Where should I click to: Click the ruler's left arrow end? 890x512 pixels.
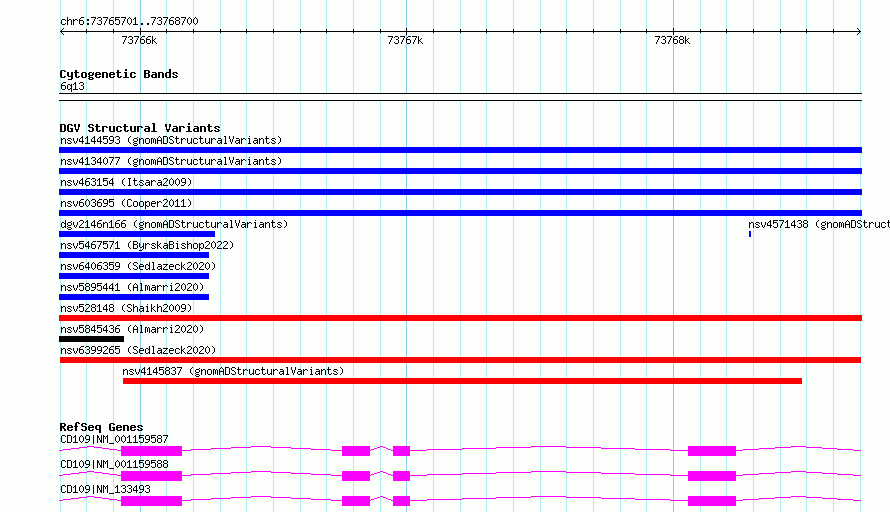62,32
